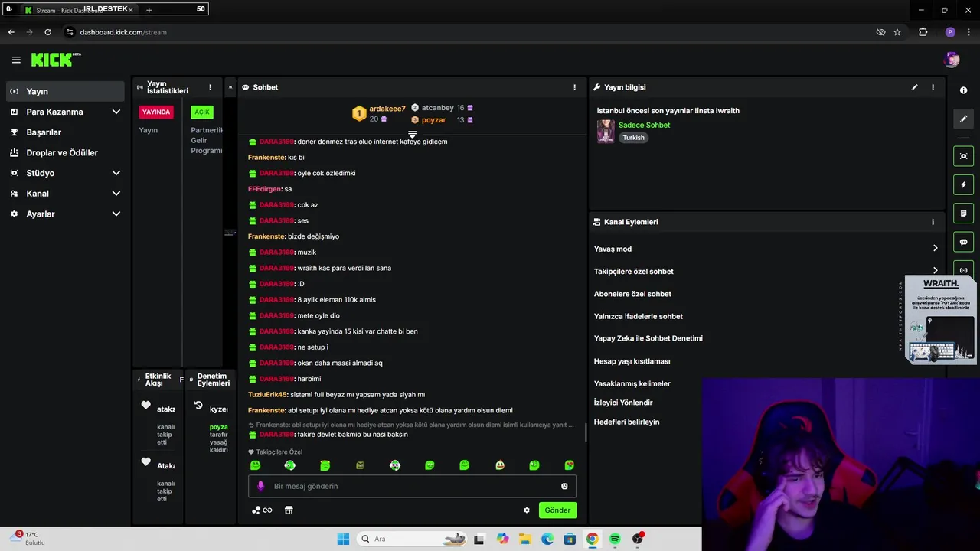
Task: Reload the browser page
Action: pyautogui.click(x=47, y=32)
